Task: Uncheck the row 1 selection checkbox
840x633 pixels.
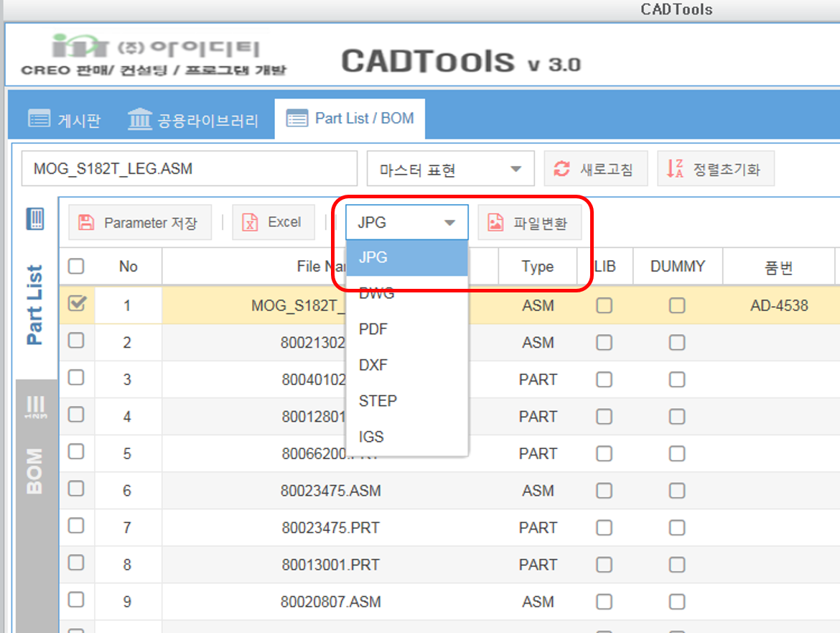Action: point(77,303)
